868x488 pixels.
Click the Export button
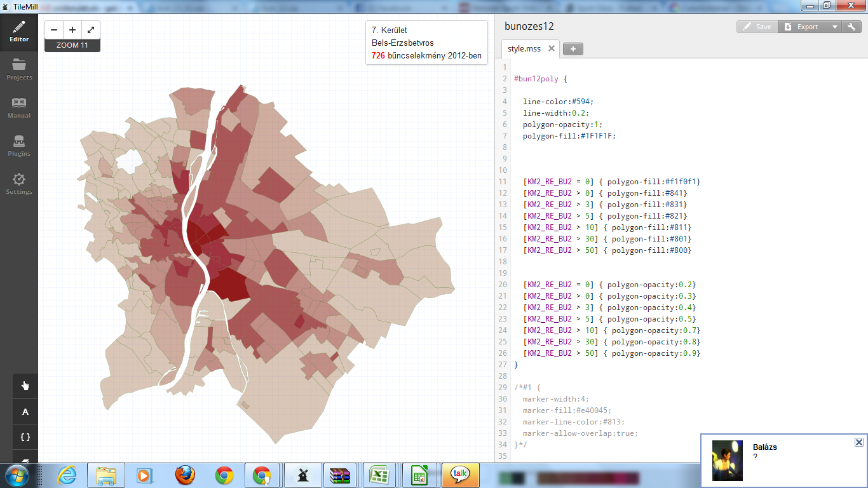tap(803, 27)
